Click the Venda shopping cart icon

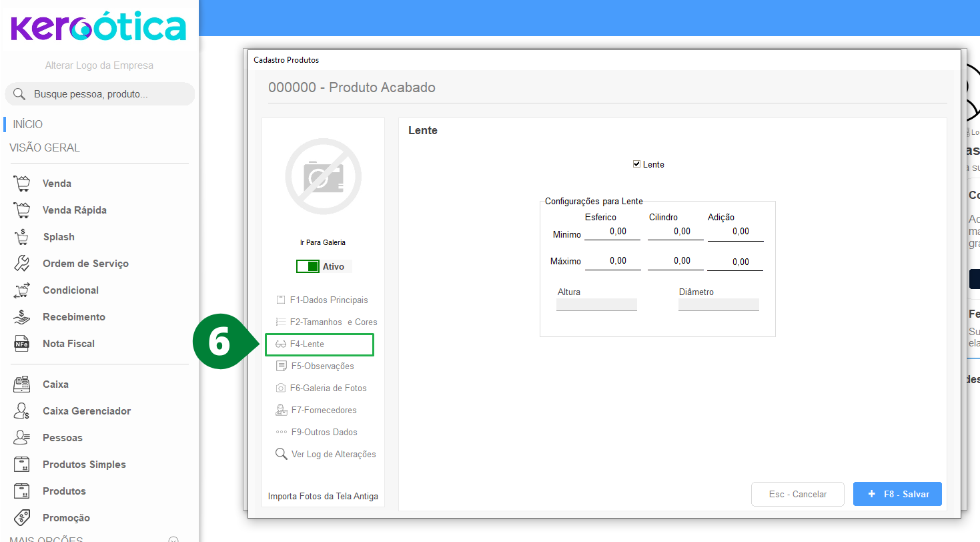click(21, 184)
